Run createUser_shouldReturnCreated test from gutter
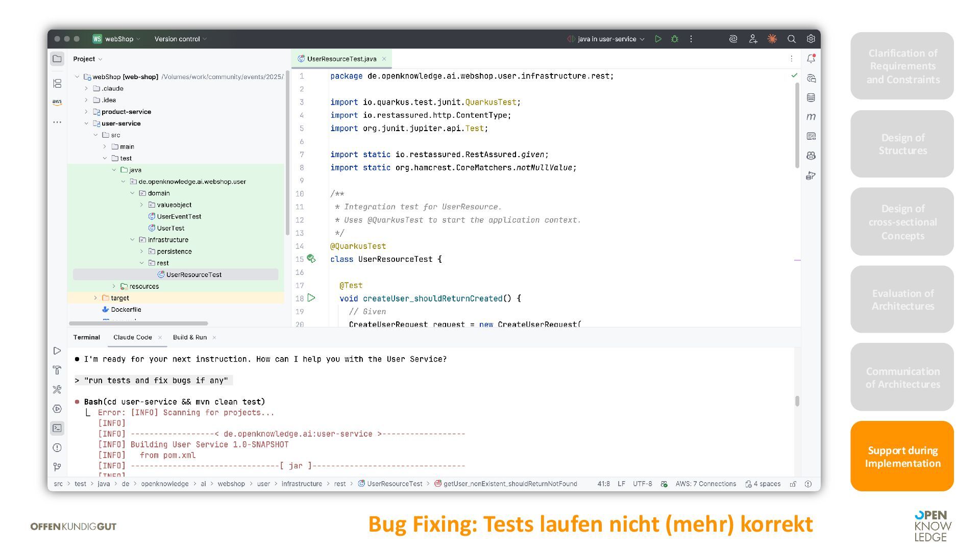Image resolution: width=980 pixels, height=551 pixels. tap(311, 298)
